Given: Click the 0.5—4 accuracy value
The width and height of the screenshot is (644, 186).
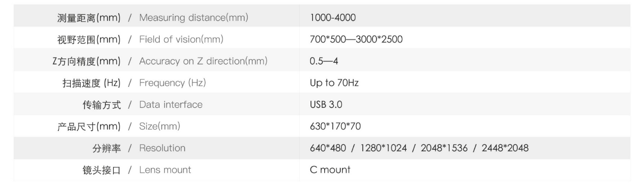Looking at the screenshot, I should tap(324, 62).
